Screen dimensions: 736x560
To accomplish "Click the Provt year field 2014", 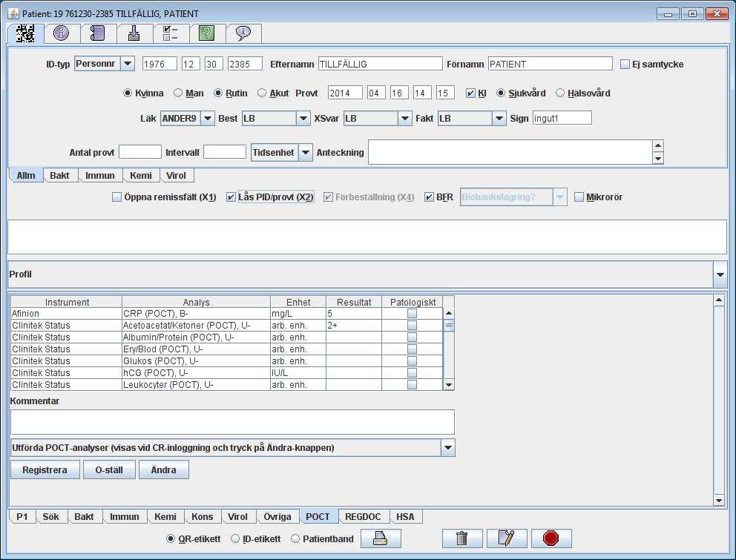I will coord(345,93).
